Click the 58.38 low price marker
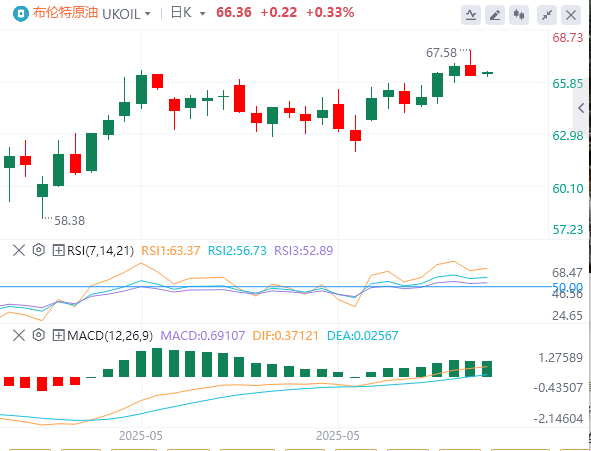Screen dimensions: 591x451 70,220
